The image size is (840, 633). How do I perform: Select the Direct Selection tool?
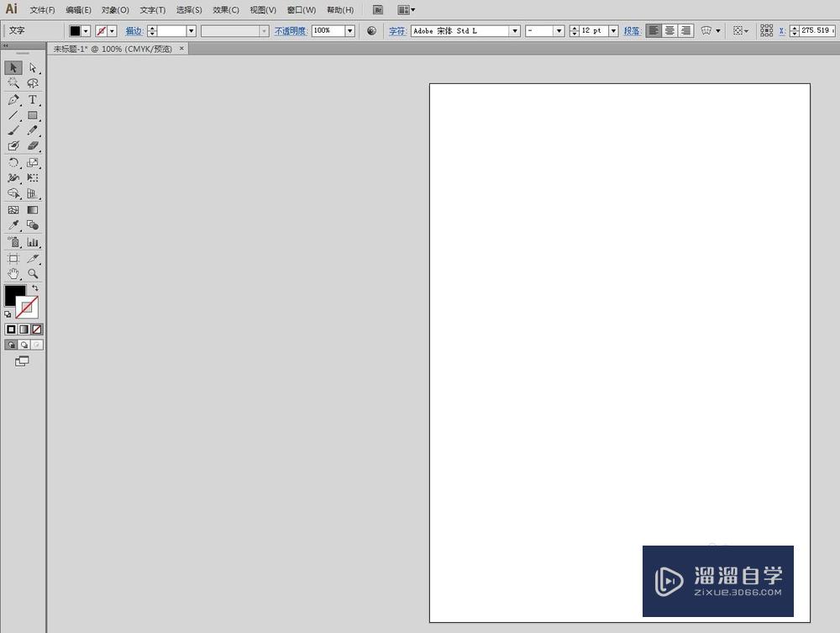33,67
